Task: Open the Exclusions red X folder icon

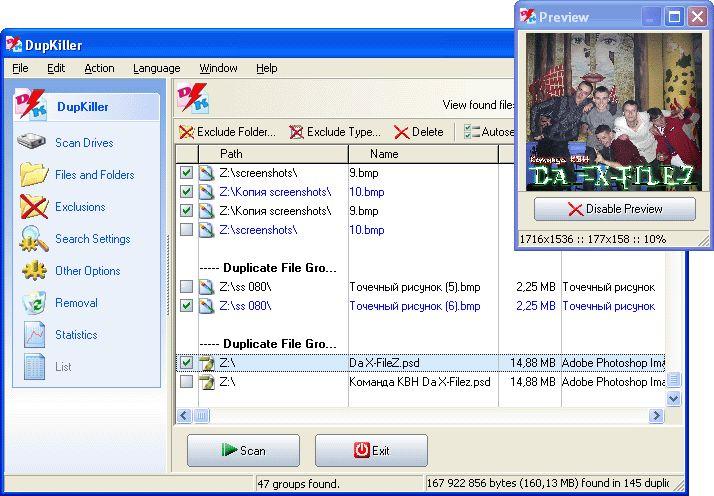Action: click(34, 206)
